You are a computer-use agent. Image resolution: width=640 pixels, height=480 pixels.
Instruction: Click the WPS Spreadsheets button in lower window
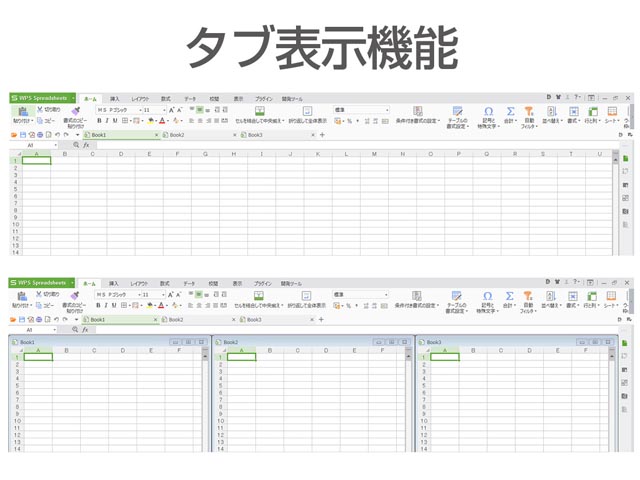click(40, 282)
